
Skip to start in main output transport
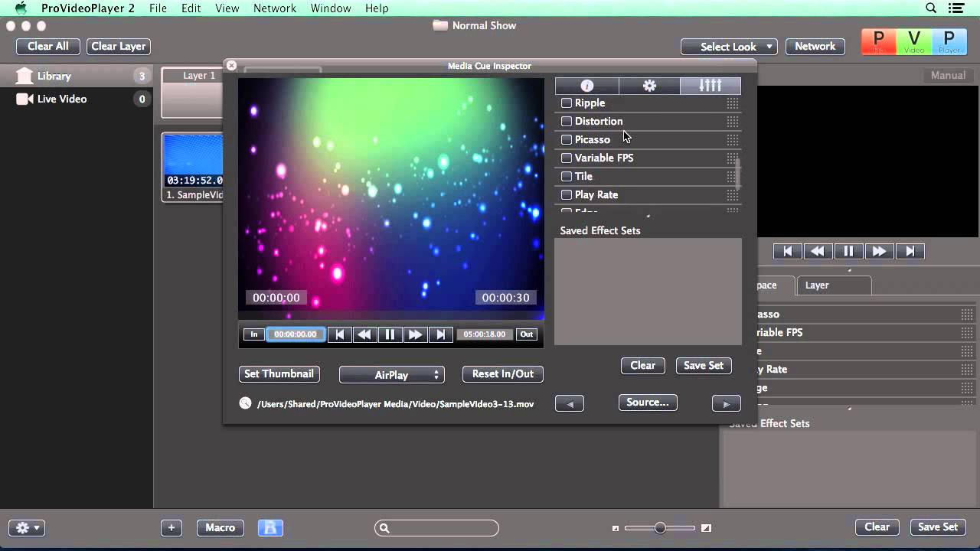coord(787,251)
